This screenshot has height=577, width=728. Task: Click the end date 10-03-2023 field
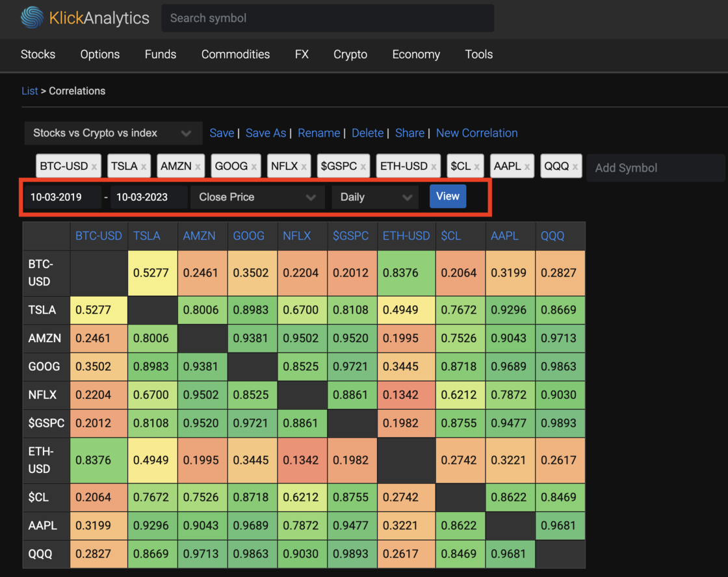click(x=149, y=197)
